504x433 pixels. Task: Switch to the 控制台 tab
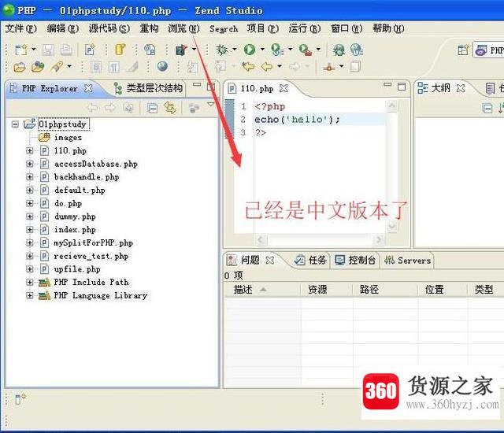pyautogui.click(x=355, y=260)
